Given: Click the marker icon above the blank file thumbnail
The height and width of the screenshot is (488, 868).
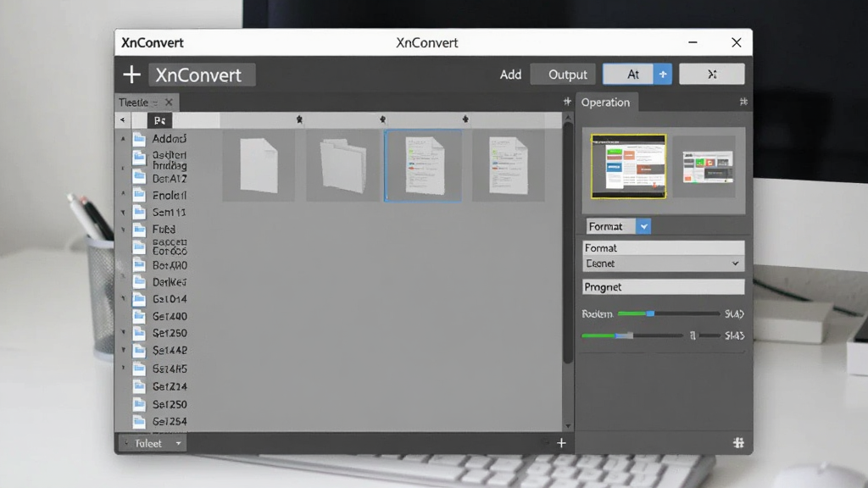Looking at the screenshot, I should click(x=299, y=119).
